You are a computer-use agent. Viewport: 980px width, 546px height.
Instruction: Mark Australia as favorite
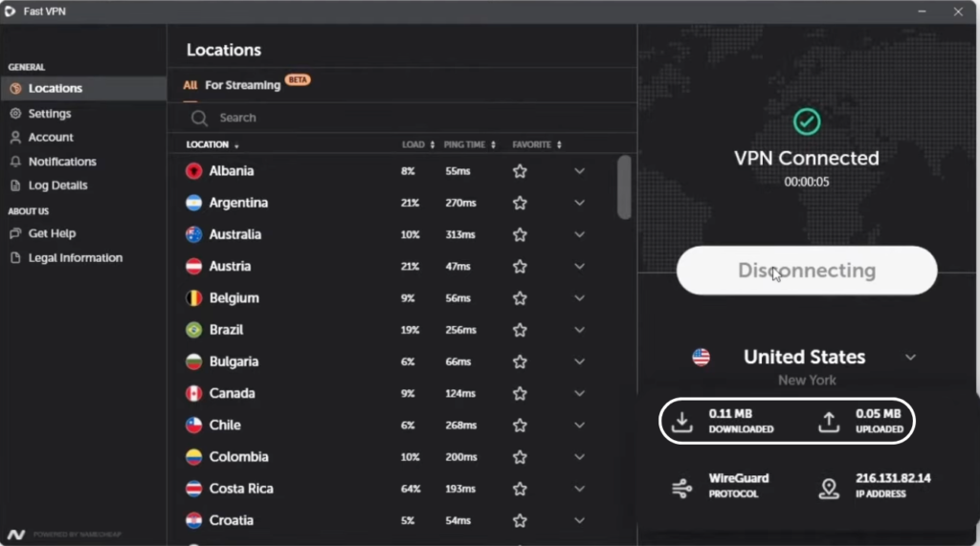[x=520, y=234]
